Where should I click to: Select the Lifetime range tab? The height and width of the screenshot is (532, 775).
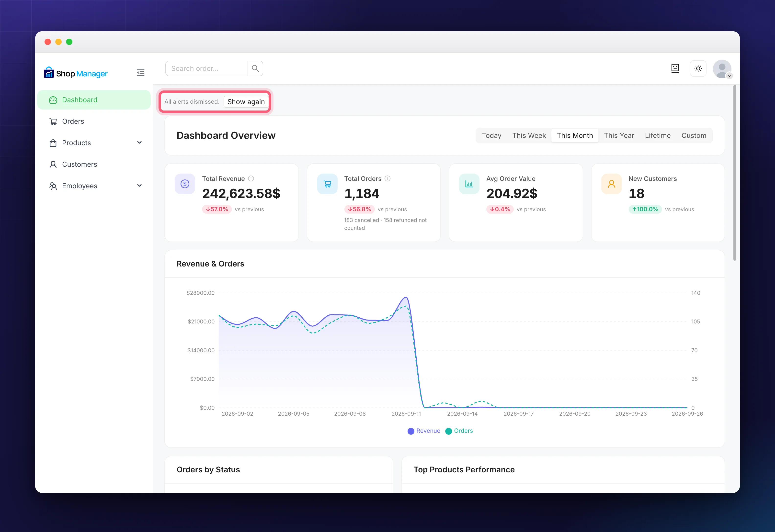tap(658, 136)
